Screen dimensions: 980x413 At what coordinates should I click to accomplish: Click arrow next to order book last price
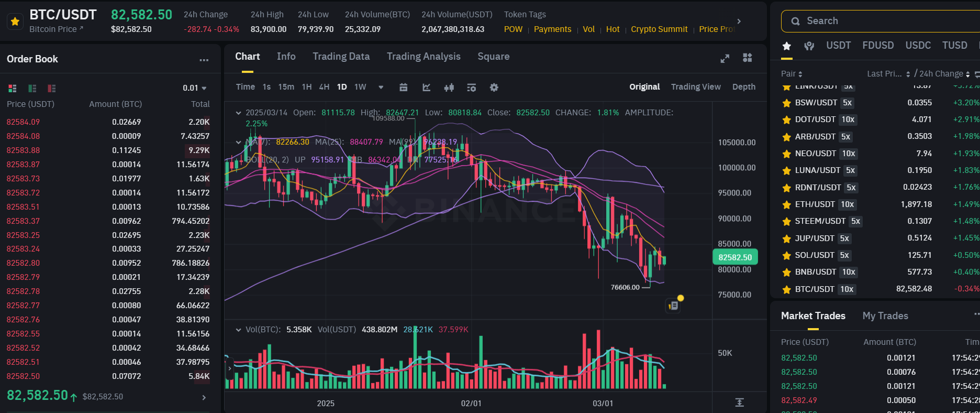pos(204,398)
